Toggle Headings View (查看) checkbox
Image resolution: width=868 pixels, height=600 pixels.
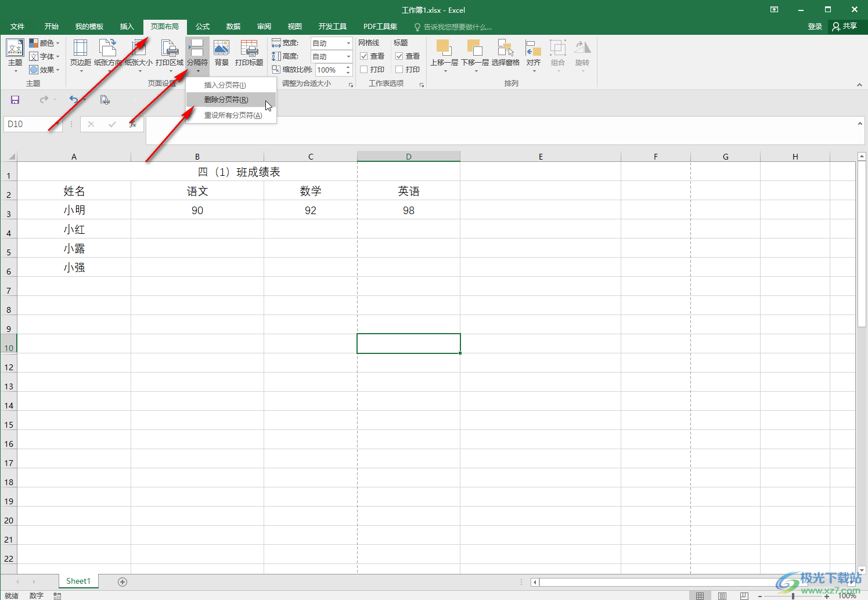399,56
